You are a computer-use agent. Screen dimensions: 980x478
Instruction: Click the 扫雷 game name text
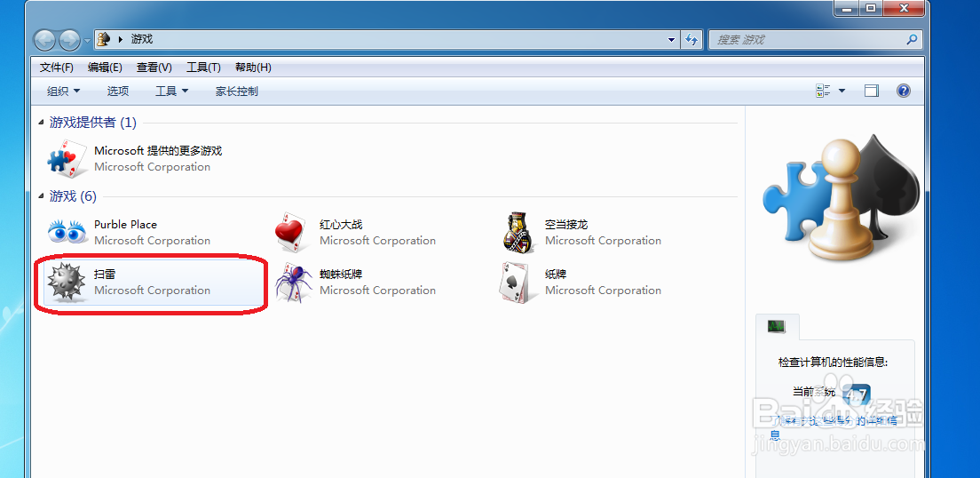(x=105, y=274)
